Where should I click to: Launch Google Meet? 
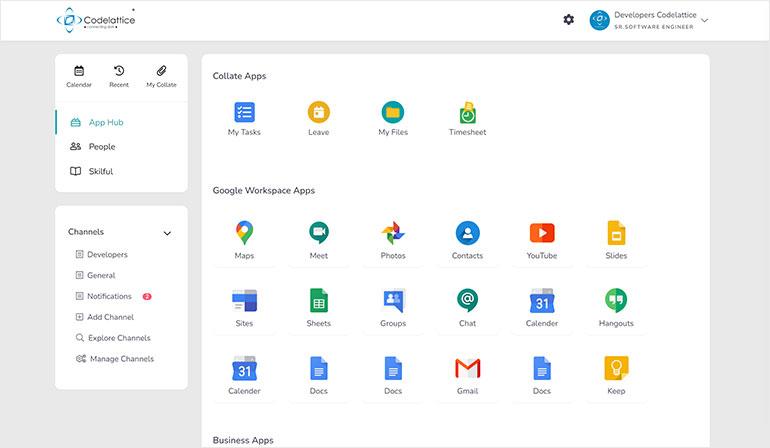pos(319,240)
